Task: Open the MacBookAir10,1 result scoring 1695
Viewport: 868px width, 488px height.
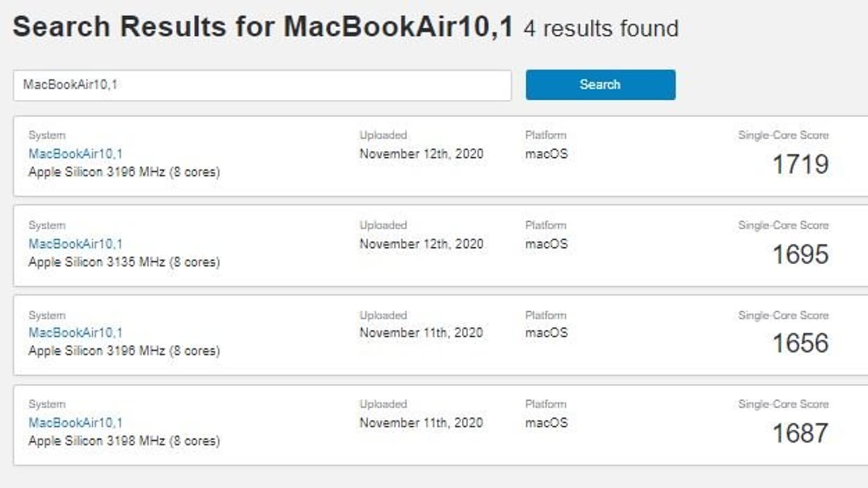Action: [x=75, y=244]
